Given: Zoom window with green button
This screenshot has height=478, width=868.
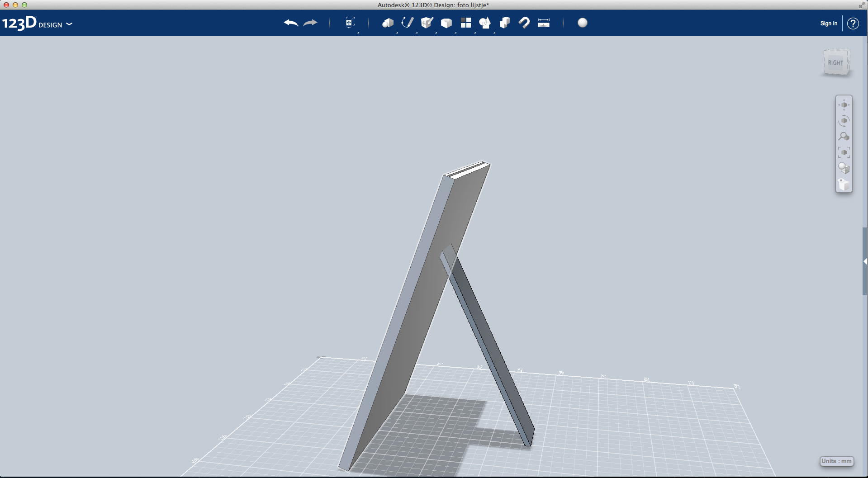Looking at the screenshot, I should (24, 5).
